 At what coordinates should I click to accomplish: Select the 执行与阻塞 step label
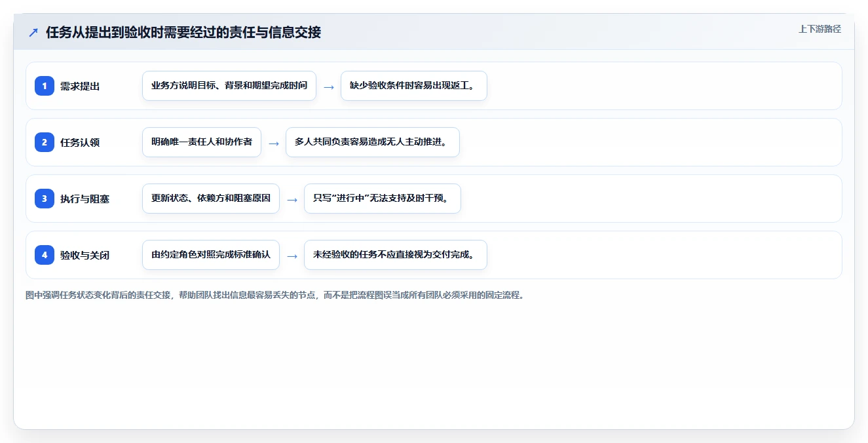tap(85, 199)
